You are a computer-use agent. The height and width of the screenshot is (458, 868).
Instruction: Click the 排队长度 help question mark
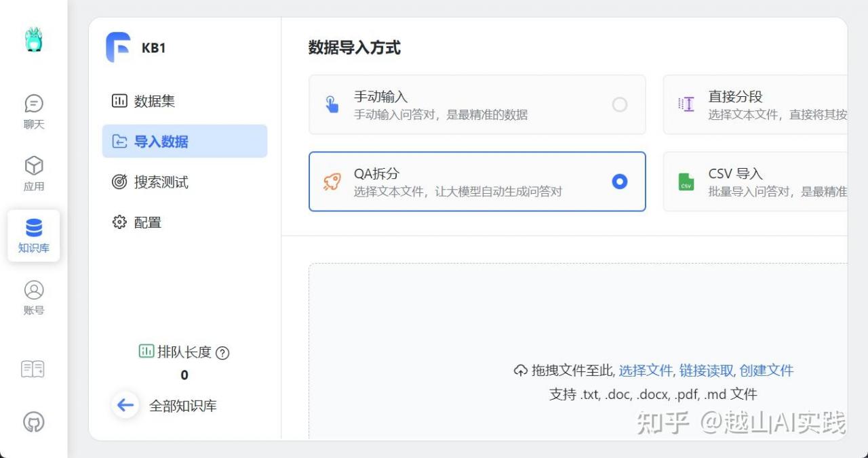(x=222, y=353)
